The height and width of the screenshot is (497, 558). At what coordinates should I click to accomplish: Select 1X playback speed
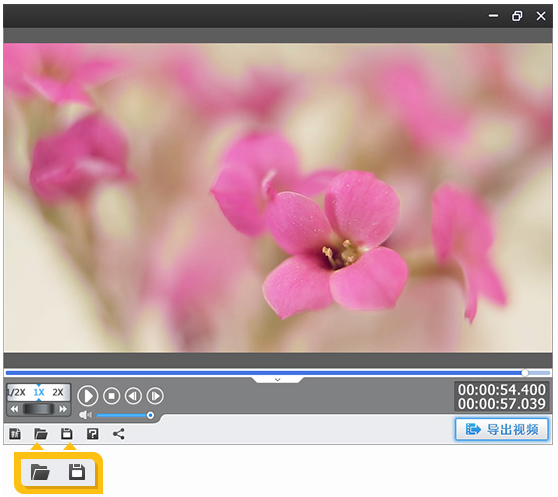pos(39,392)
